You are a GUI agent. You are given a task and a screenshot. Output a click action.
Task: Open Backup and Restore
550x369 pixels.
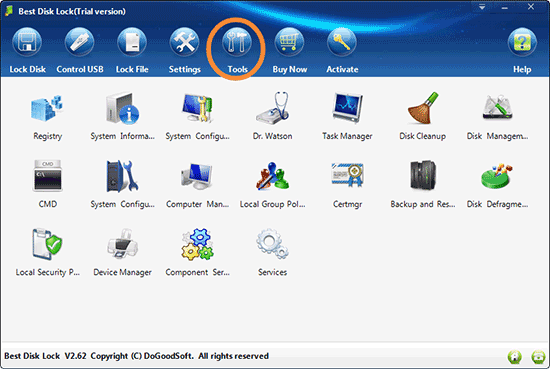pyautogui.click(x=422, y=184)
